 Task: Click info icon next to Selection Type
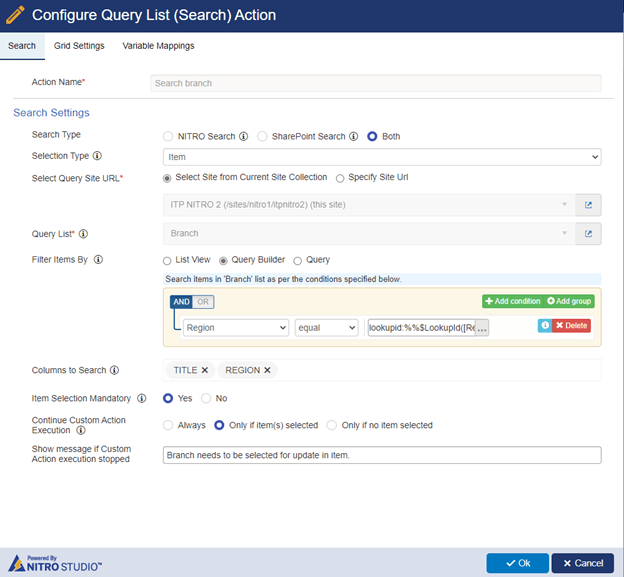pyautogui.click(x=97, y=156)
